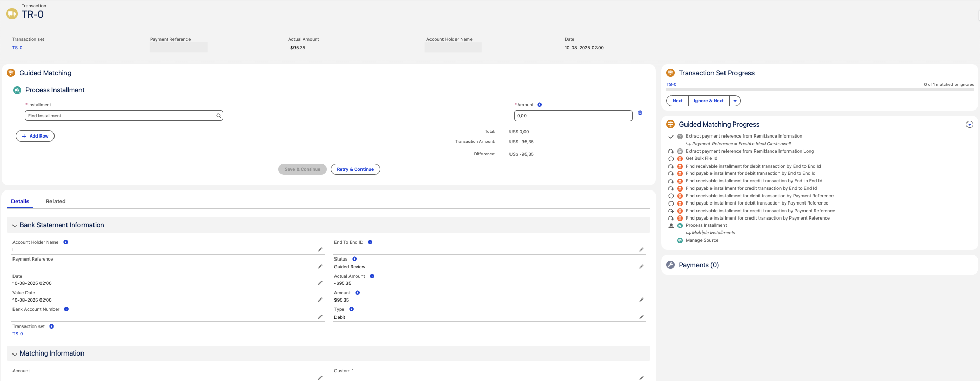Edit the Value Date pencil icon
The width and height of the screenshot is (980, 381).
pos(320,300)
